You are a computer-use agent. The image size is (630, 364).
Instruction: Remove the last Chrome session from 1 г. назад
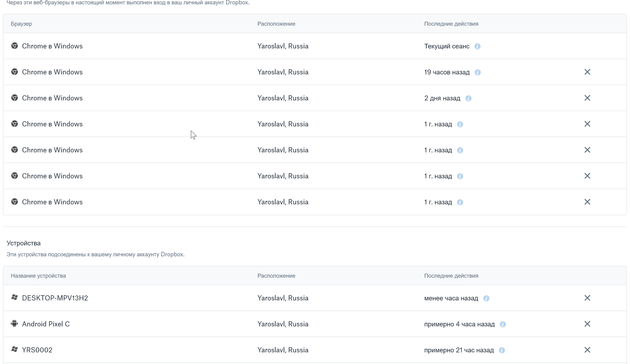[x=587, y=202]
